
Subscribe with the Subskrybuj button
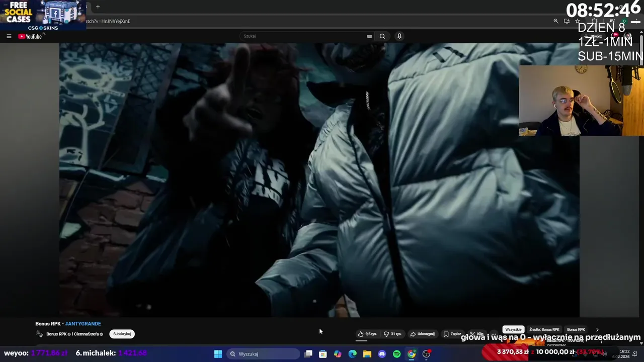pyautogui.click(x=122, y=334)
